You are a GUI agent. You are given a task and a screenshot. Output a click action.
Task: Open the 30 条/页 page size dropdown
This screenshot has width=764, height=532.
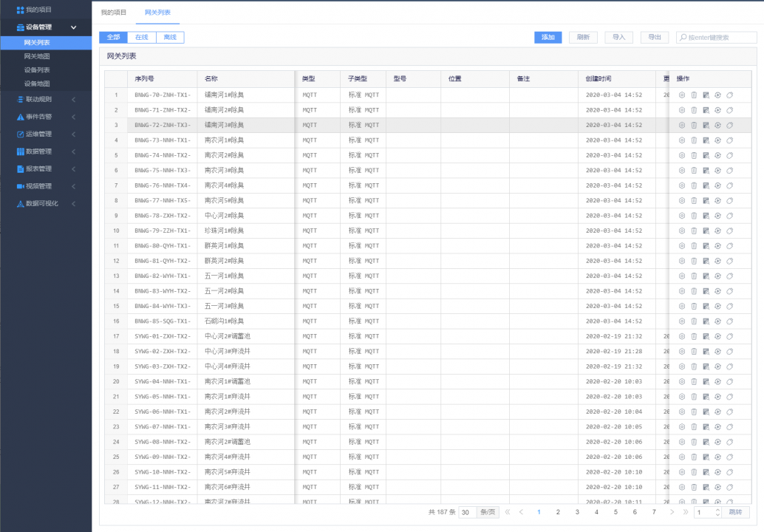pyautogui.click(x=480, y=513)
